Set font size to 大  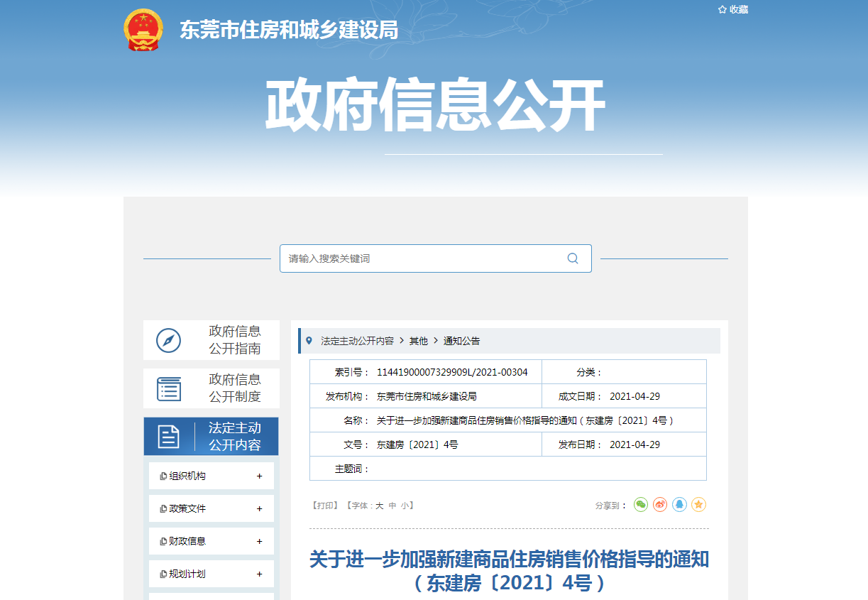tap(379, 506)
